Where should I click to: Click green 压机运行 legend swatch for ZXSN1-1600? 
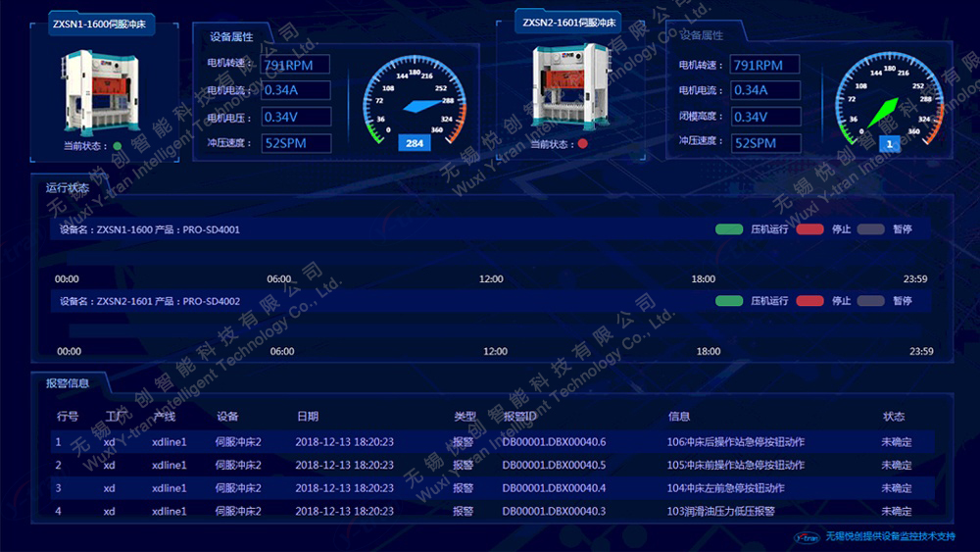pyautogui.click(x=729, y=229)
